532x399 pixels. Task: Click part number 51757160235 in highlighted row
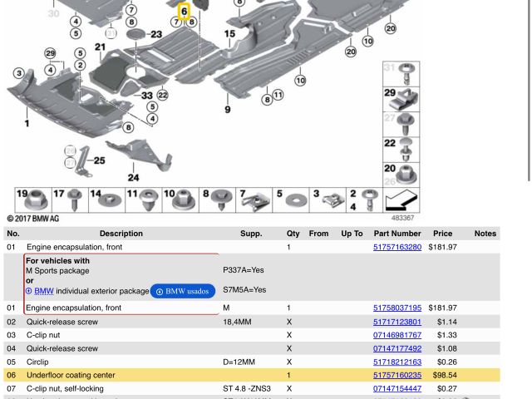pos(397,375)
